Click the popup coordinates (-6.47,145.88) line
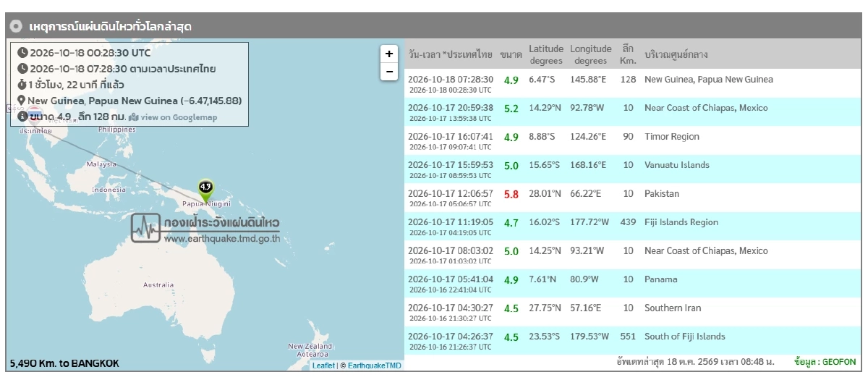868x380 pixels. tap(135, 101)
